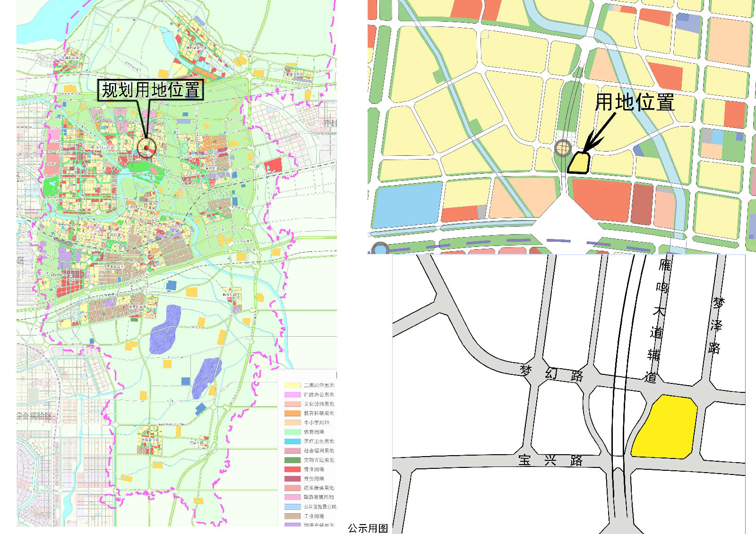
Task: Click the 雁鸣大道辅道 vertical road label
Action: click(658, 321)
